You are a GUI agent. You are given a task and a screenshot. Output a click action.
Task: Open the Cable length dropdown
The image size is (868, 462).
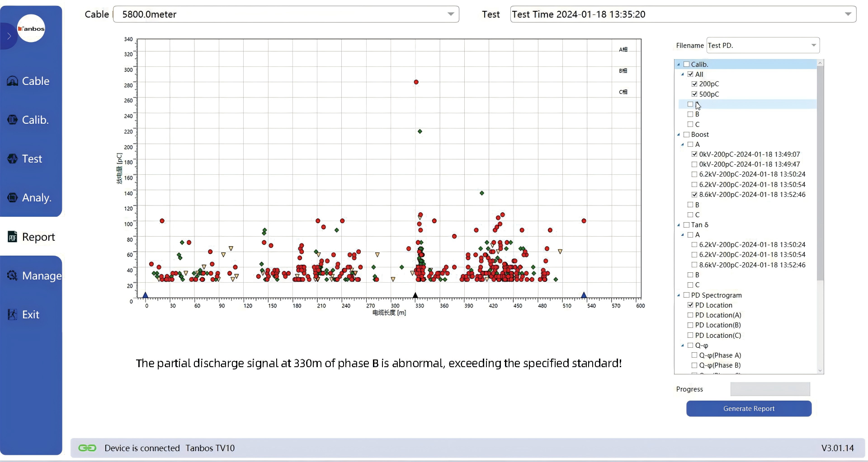coord(450,14)
